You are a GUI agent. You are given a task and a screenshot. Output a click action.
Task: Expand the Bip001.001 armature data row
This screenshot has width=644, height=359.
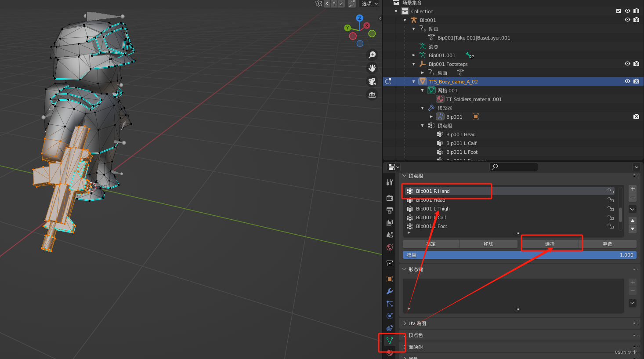(x=413, y=55)
